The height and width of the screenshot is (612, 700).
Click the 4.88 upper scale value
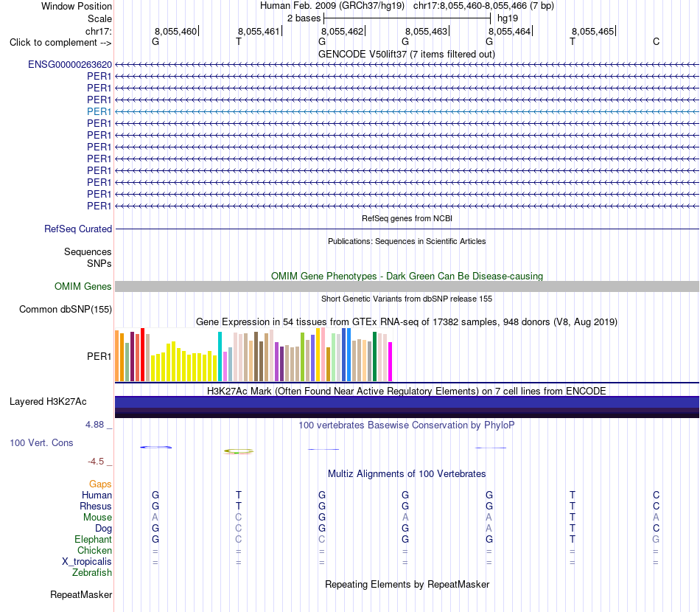pyautogui.click(x=94, y=425)
